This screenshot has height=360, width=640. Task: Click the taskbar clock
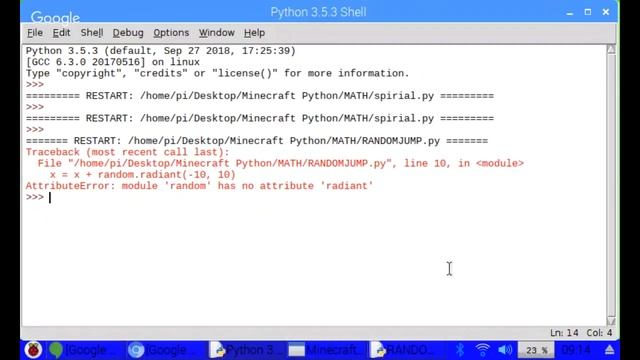tap(576, 350)
